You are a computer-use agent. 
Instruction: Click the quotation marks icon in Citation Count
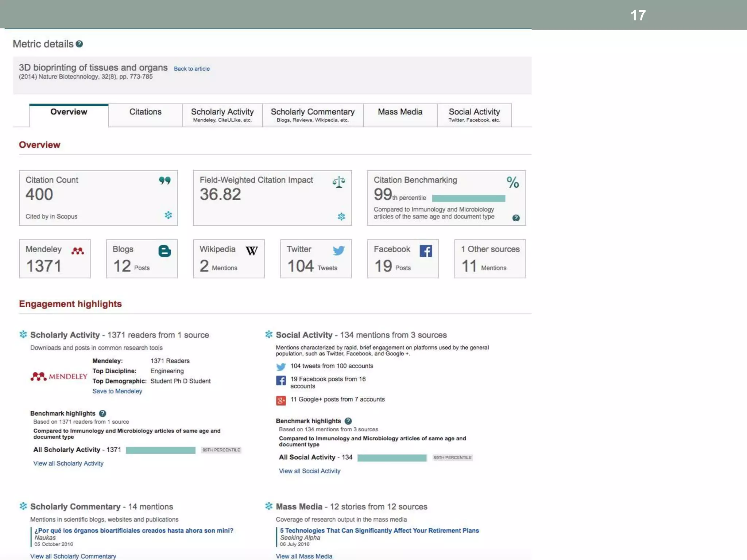(165, 180)
